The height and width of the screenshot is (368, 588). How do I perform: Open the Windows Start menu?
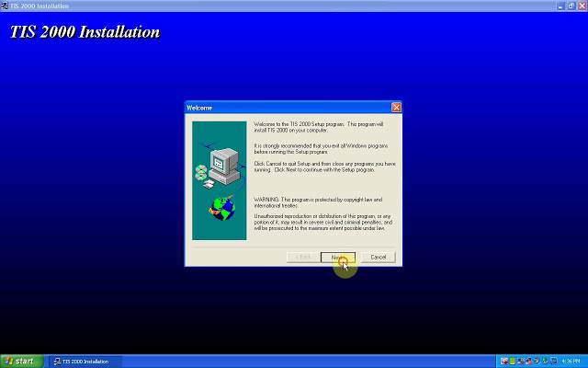pos(22,362)
